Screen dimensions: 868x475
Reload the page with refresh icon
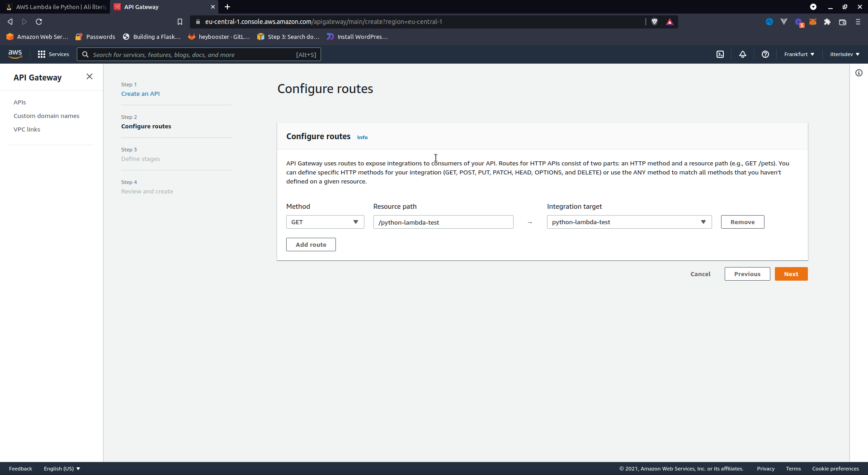click(39, 22)
